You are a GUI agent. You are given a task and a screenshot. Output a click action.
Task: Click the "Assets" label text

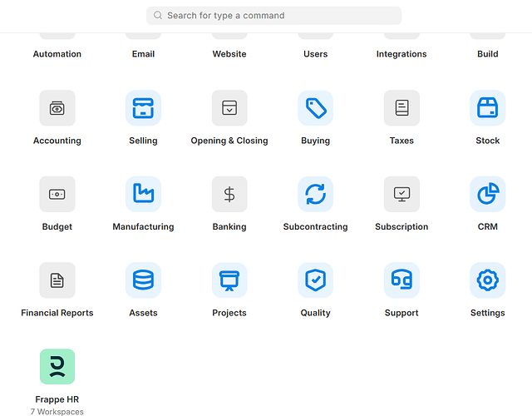143,313
